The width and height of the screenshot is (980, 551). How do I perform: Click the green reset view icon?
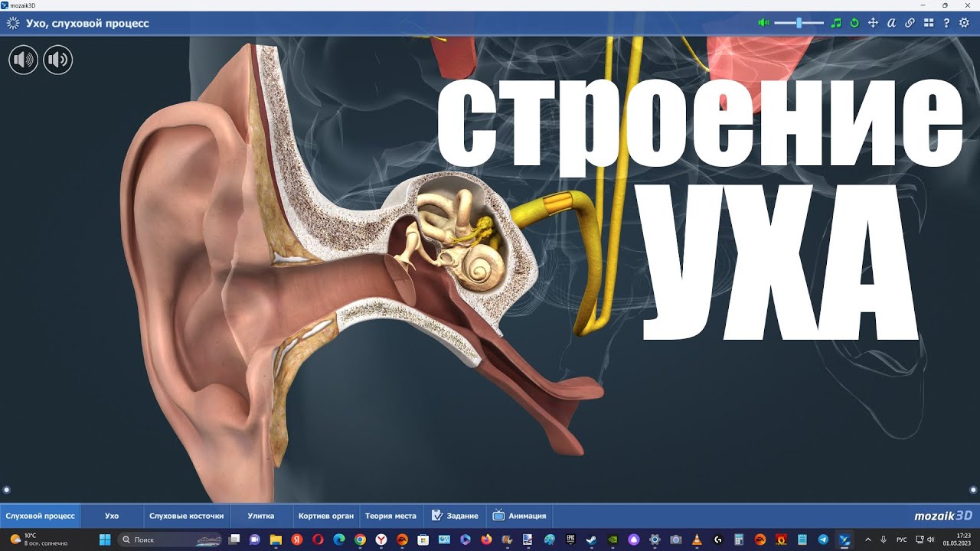pos(854,23)
